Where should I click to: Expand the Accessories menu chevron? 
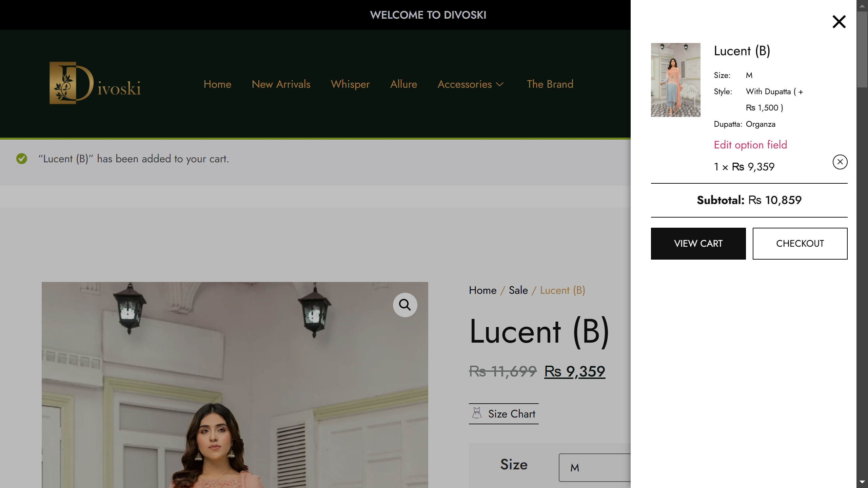point(500,84)
